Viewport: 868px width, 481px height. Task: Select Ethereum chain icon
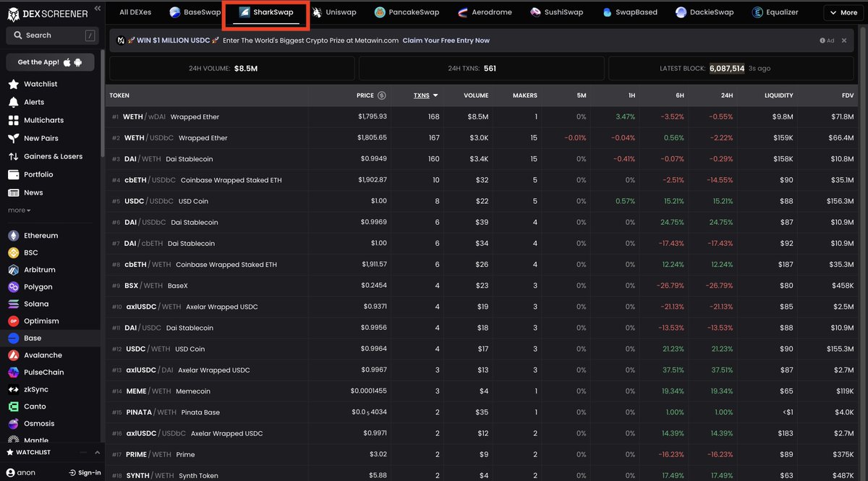pyautogui.click(x=14, y=236)
